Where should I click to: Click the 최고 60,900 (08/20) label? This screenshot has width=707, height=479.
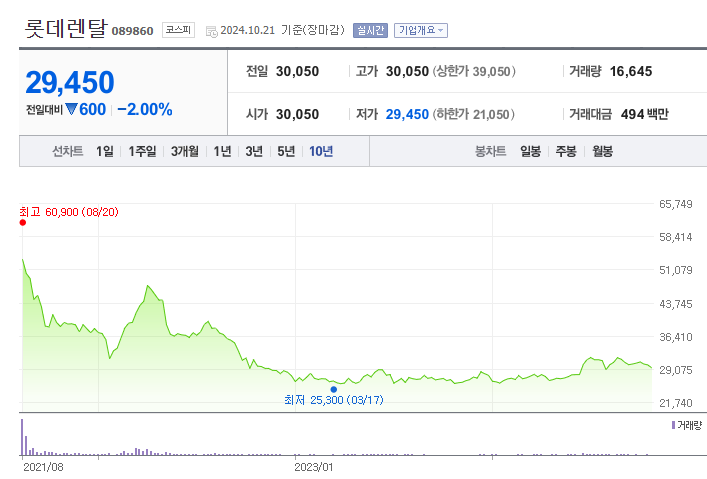(69, 212)
